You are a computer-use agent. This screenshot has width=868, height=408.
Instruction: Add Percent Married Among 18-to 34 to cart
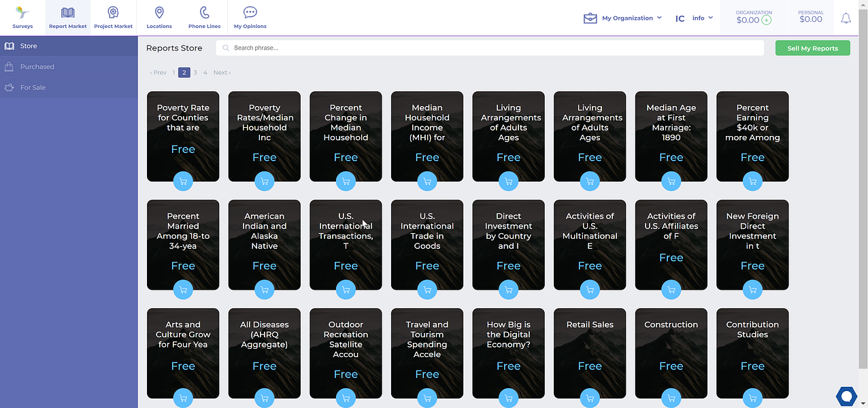(x=183, y=290)
